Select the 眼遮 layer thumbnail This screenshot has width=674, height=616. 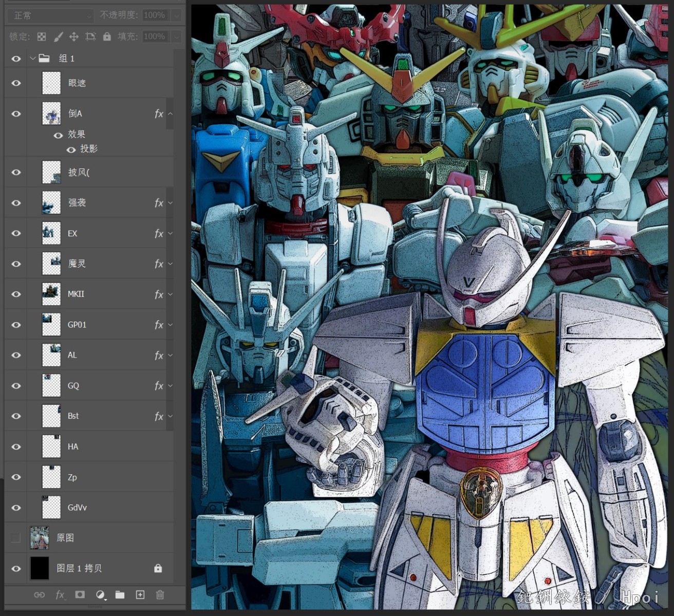click(x=51, y=83)
